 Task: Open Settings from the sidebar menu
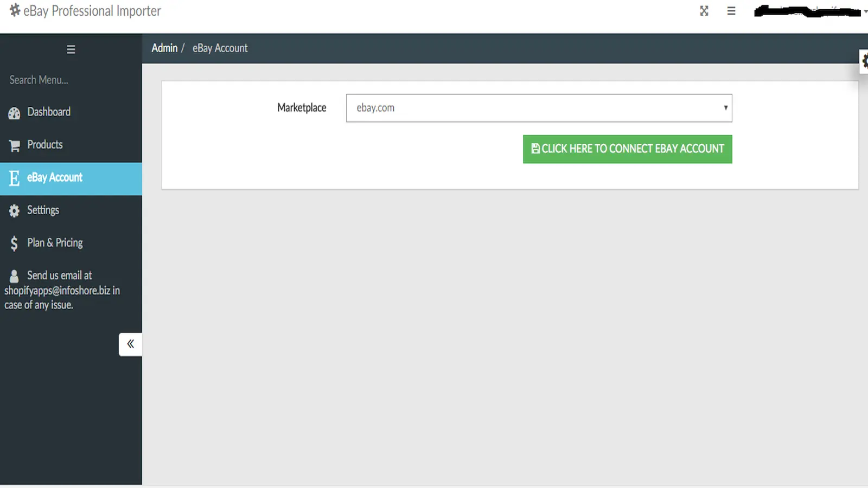[x=71, y=210]
